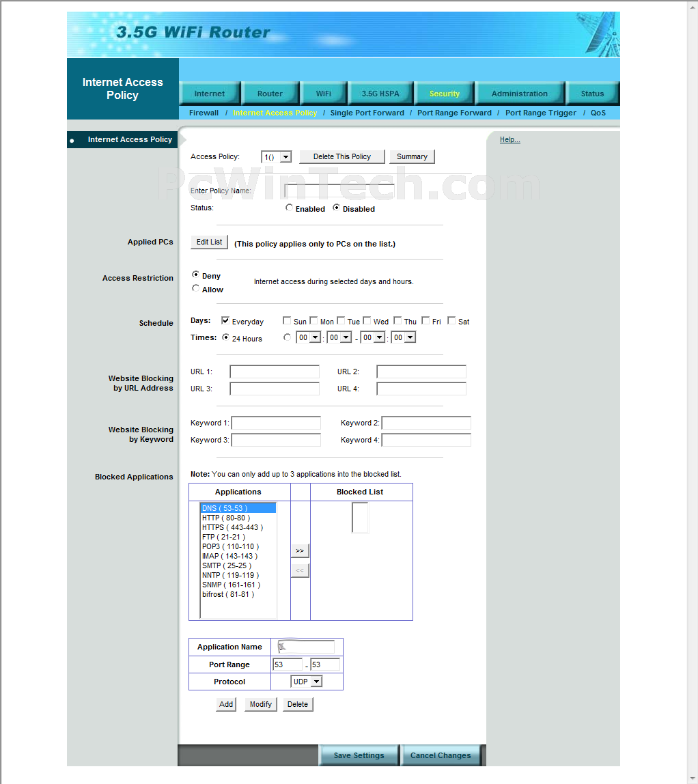Select the Security tab
Image resolution: width=698 pixels, height=784 pixels.
[x=445, y=94]
